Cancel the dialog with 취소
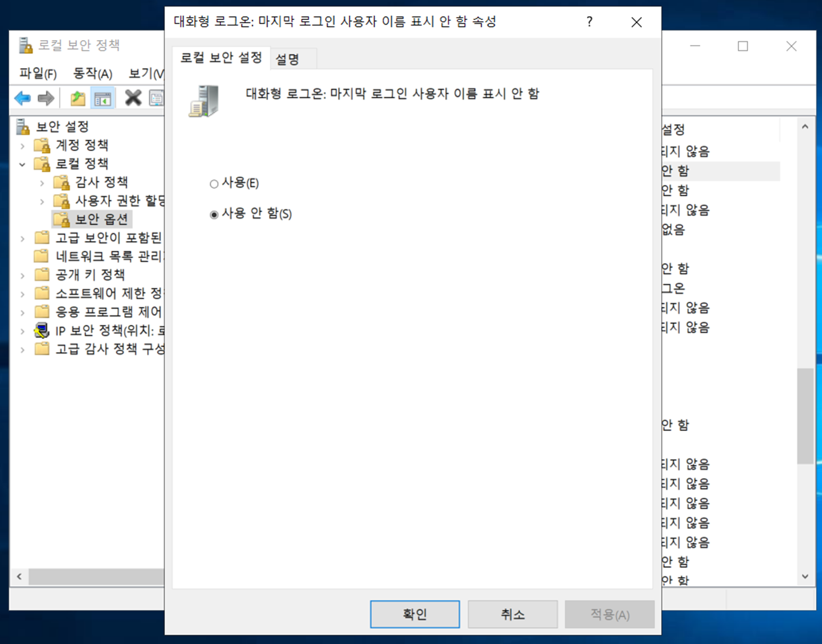This screenshot has height=644, width=822. [x=512, y=614]
